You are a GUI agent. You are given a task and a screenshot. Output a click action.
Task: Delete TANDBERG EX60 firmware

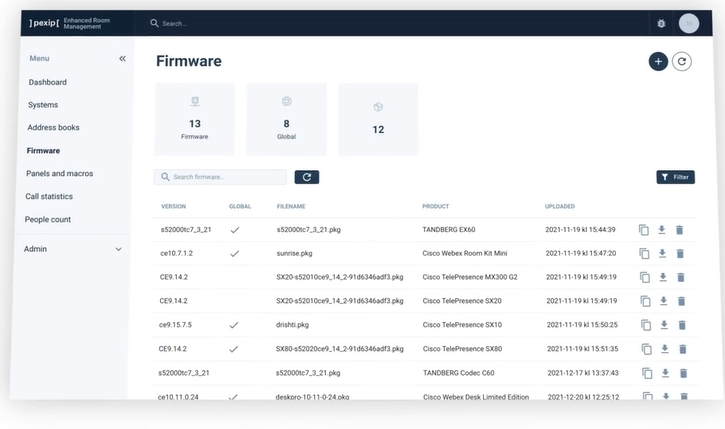(679, 230)
